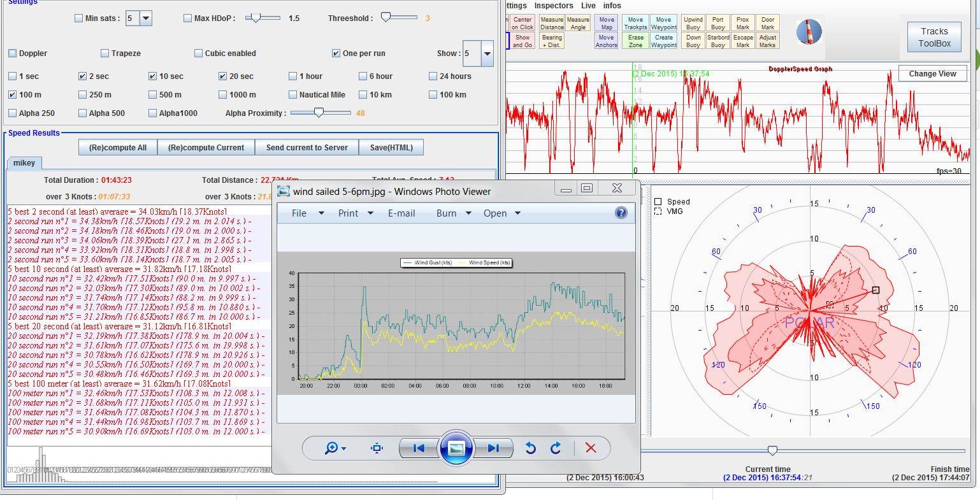Click the windsock icon in toolbar

809,32
